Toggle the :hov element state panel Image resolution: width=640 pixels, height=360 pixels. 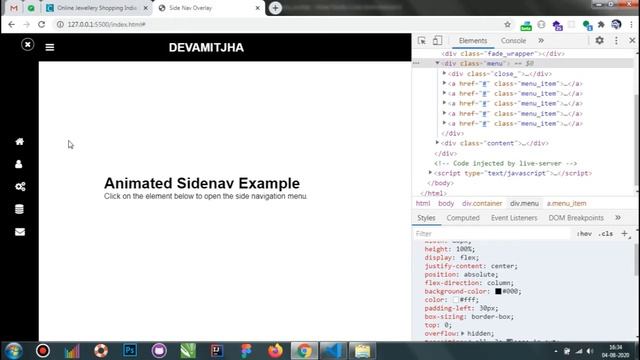tap(584, 234)
